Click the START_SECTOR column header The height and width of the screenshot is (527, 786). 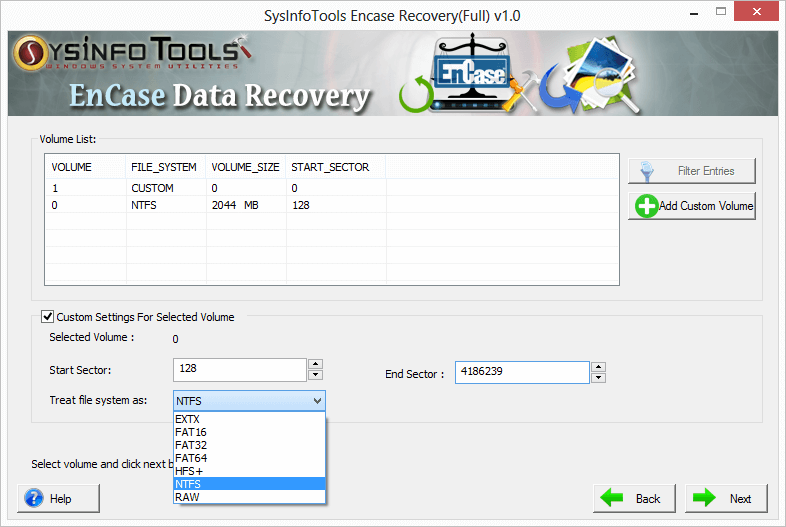click(336, 167)
